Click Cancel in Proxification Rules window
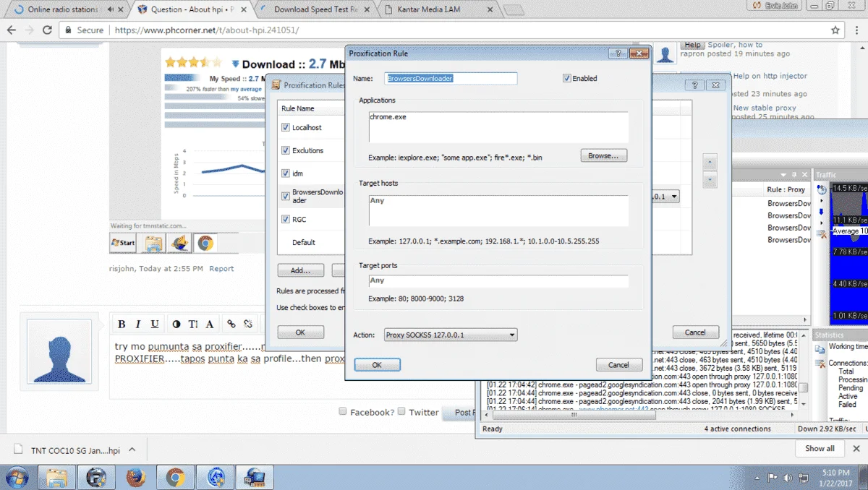 click(x=695, y=332)
